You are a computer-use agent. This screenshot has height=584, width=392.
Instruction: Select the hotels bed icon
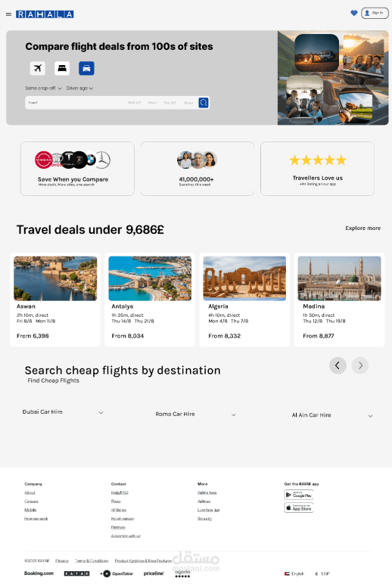62,68
